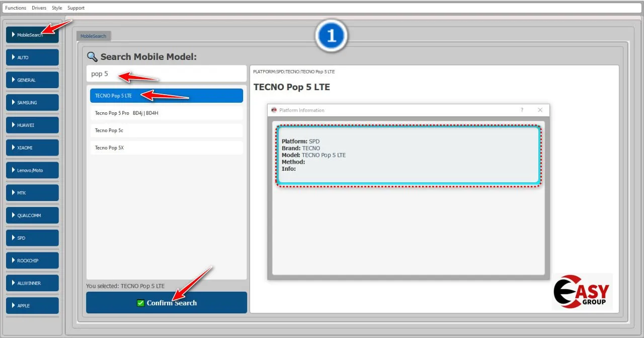Click the magnifier icon beside Search Mobile Model
The width and height of the screenshot is (644, 338).
click(x=92, y=57)
